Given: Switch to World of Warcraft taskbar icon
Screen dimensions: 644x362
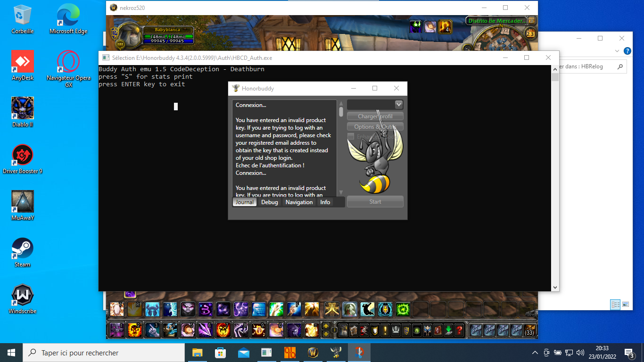Looking at the screenshot, I should pos(313,353).
